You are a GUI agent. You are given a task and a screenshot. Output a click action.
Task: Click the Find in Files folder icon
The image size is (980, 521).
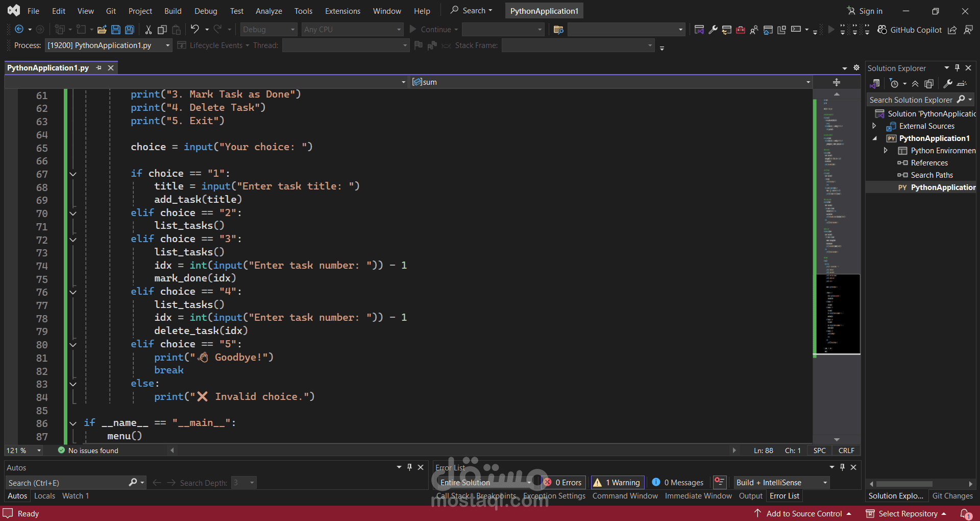coord(558,30)
